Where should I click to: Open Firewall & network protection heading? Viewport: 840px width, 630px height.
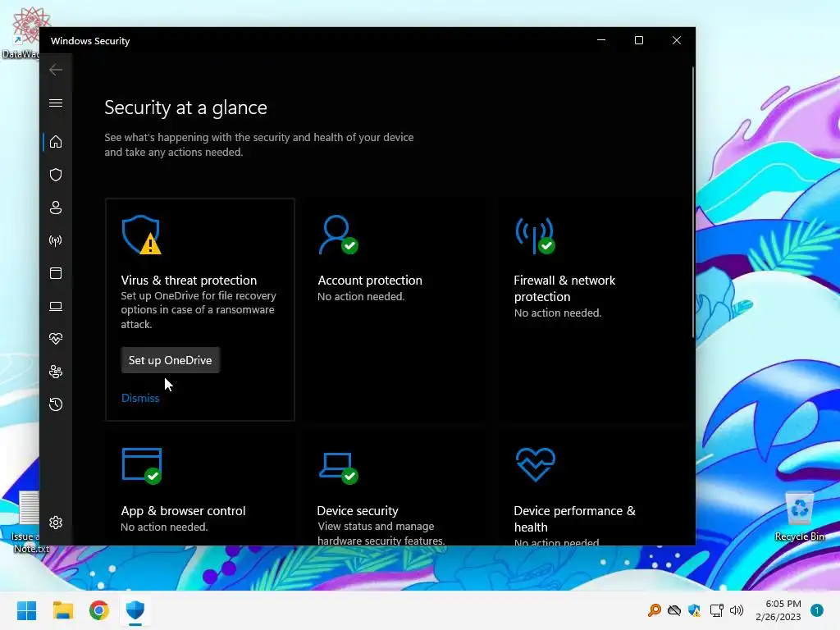pos(564,288)
